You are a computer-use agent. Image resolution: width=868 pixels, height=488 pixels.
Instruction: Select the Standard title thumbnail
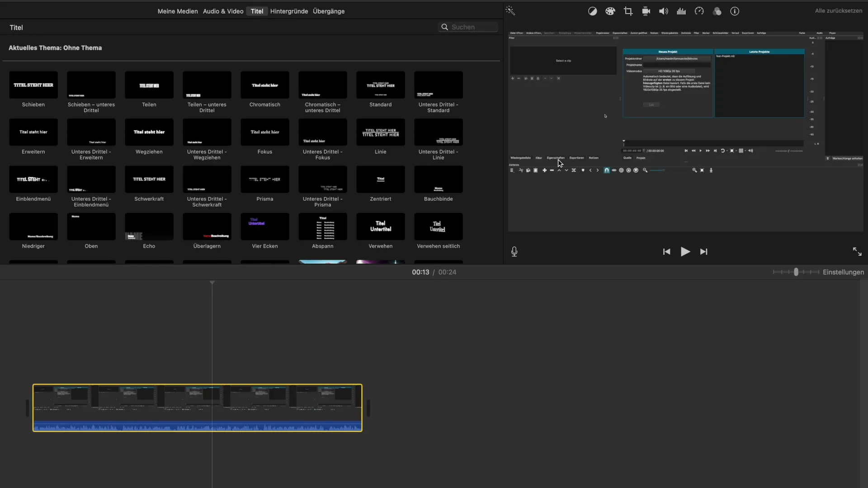tap(381, 85)
